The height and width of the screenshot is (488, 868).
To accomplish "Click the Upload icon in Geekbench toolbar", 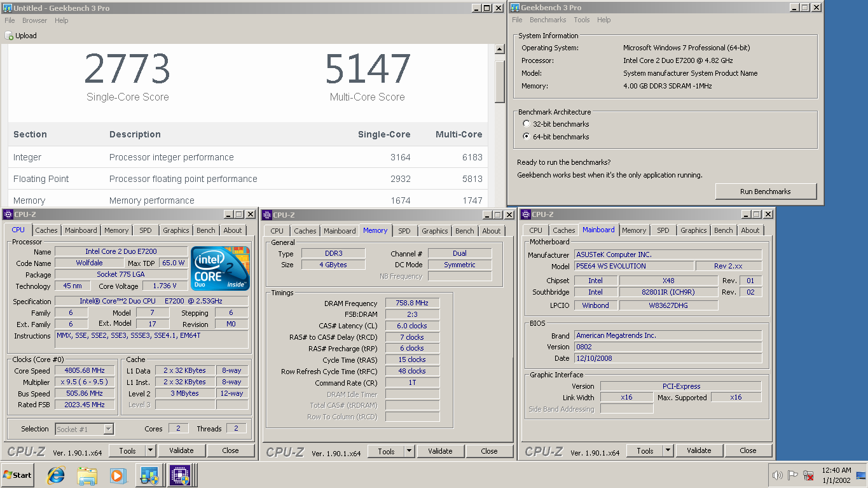I will [9, 36].
